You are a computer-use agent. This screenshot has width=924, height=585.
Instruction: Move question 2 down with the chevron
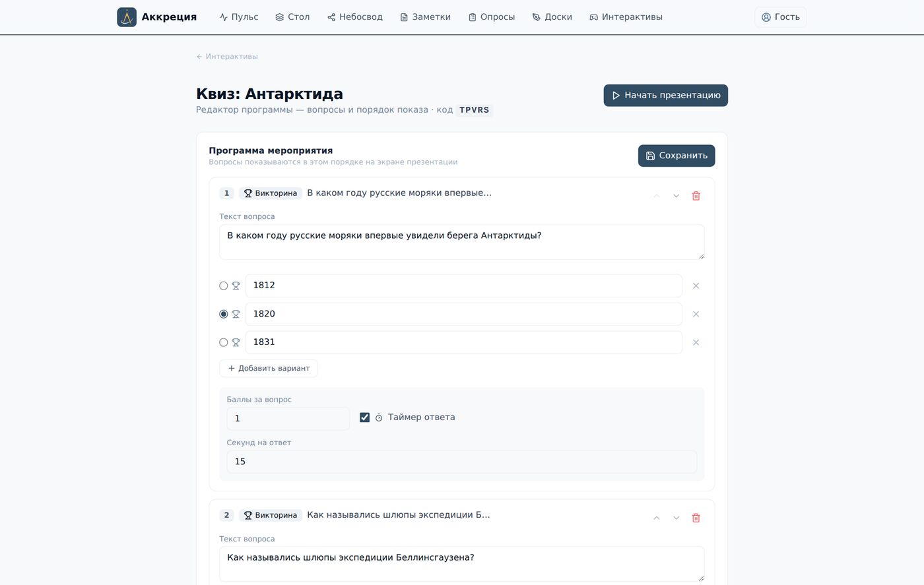click(676, 518)
